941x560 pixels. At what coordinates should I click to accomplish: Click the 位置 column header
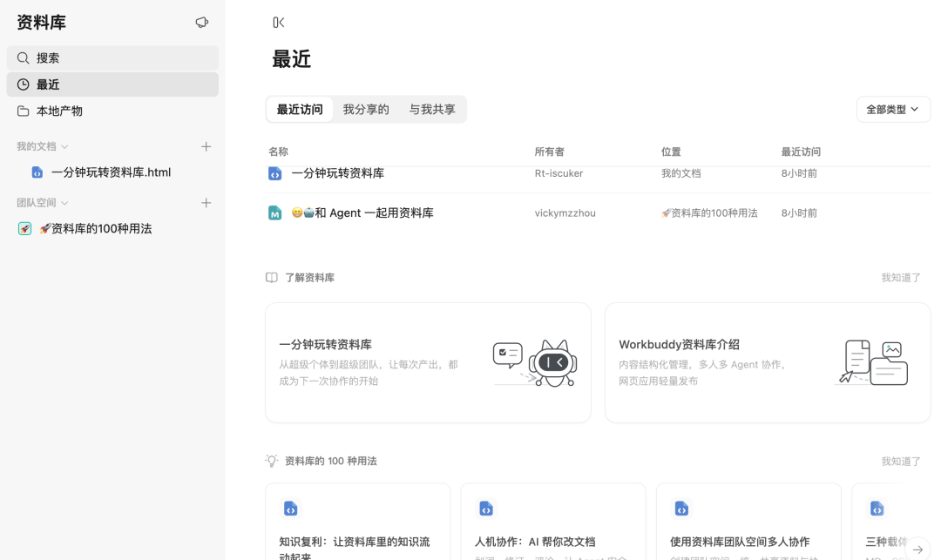(671, 152)
